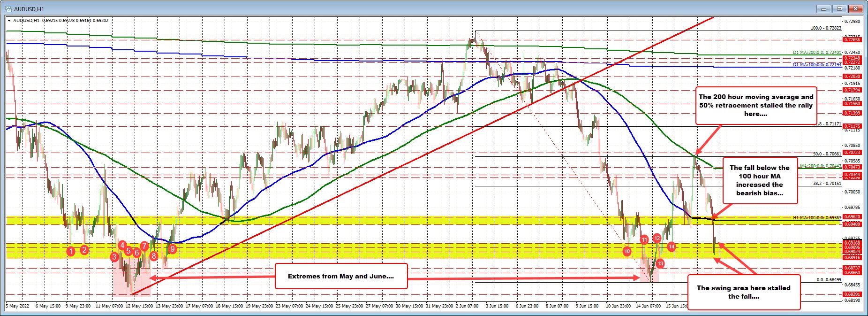This screenshot has width=868, height=316.
Task: Click the red 0.71794 price tag
Action: click(x=852, y=90)
